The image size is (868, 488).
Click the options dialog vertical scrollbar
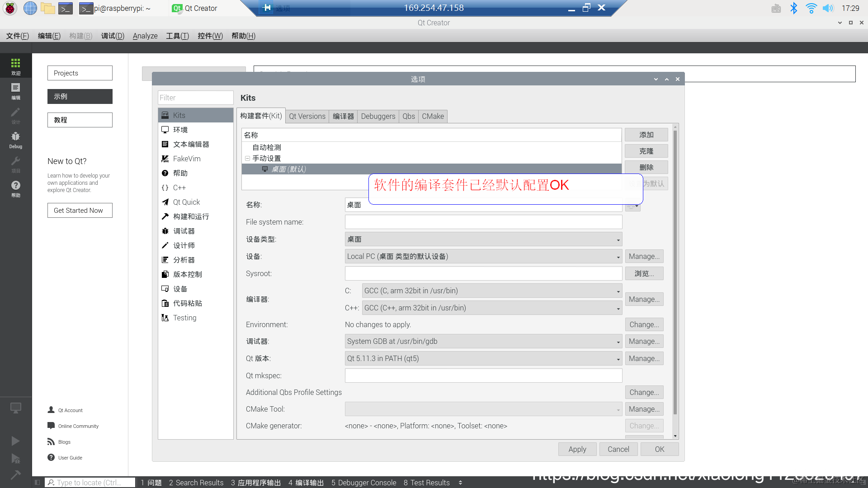tap(675, 271)
